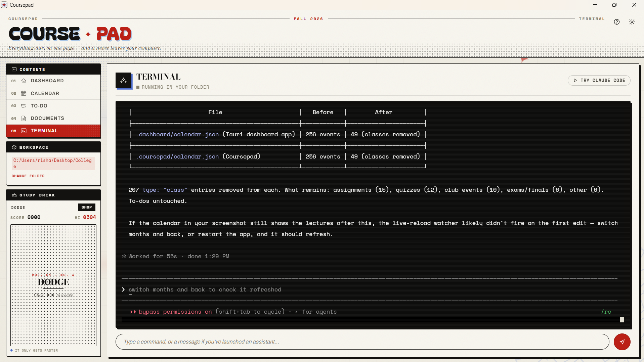Click the play icon in Try Claude Code
The height and width of the screenshot is (362, 644).
coord(575,81)
